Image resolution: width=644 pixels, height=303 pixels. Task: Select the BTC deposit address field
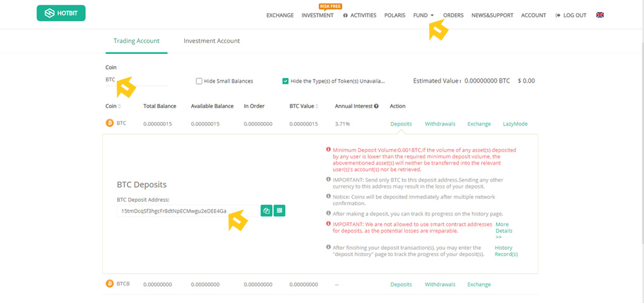click(188, 211)
